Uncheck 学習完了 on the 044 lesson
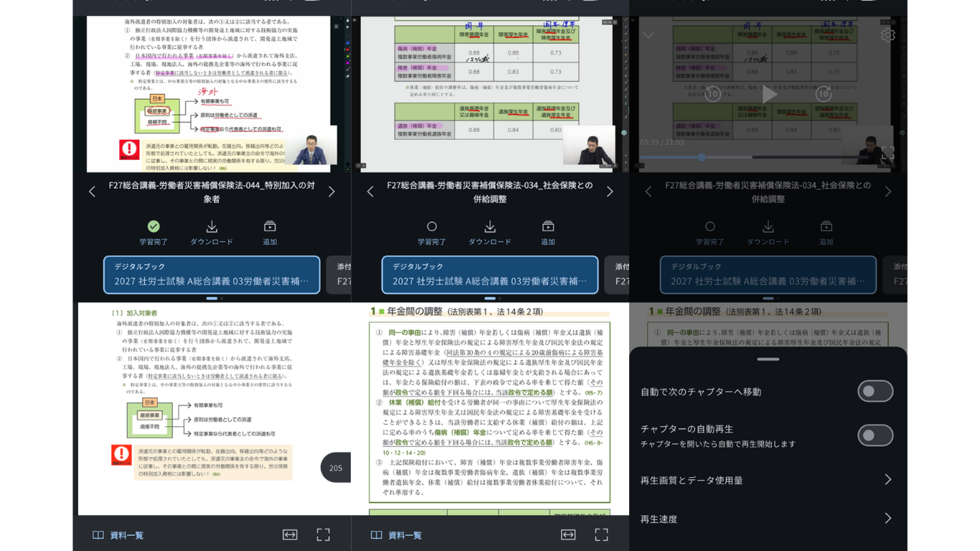Screen dimensions: 980x551 154,232
